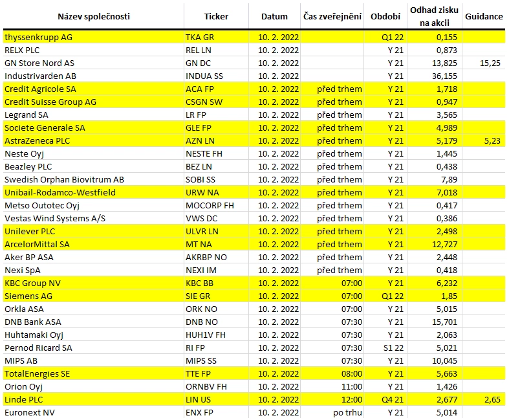Select the 'ArcelorMittal SA' cell
This screenshot has height=420, width=509.
[94, 244]
